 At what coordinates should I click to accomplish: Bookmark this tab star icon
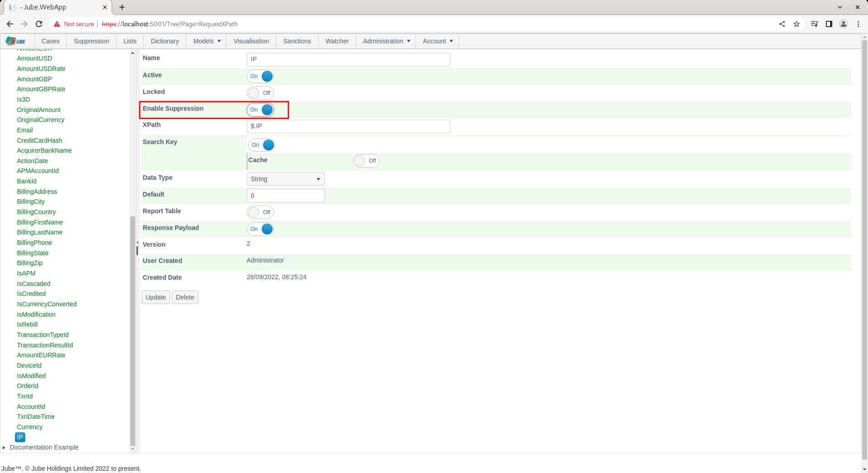pyautogui.click(x=797, y=24)
